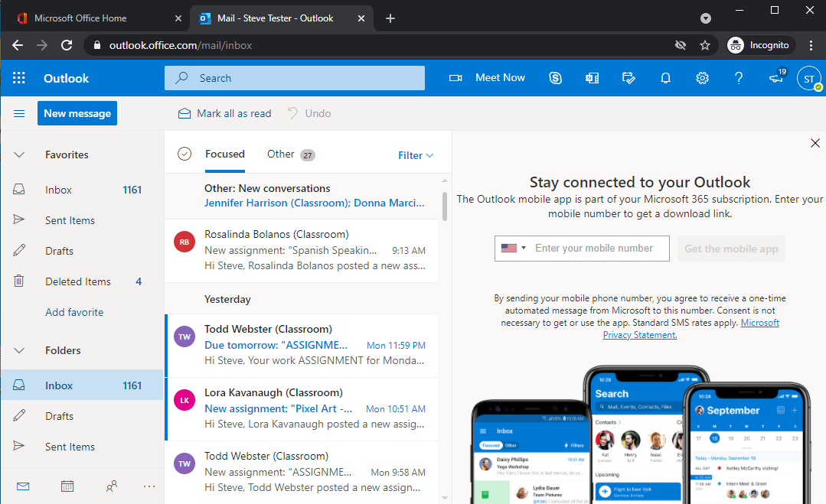The width and height of the screenshot is (826, 504).
Task: Open the ST account avatar menu
Action: pos(809,78)
